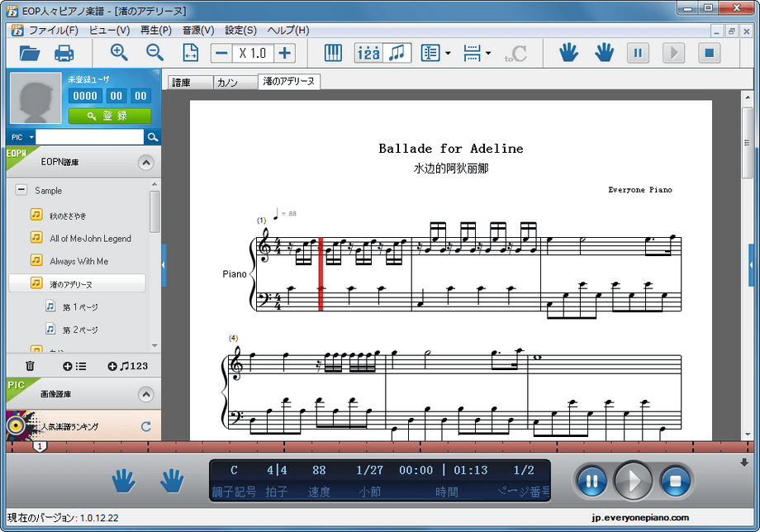This screenshot has width=760, height=532.
Task: Click the staff spacing icon
Action: [472, 53]
